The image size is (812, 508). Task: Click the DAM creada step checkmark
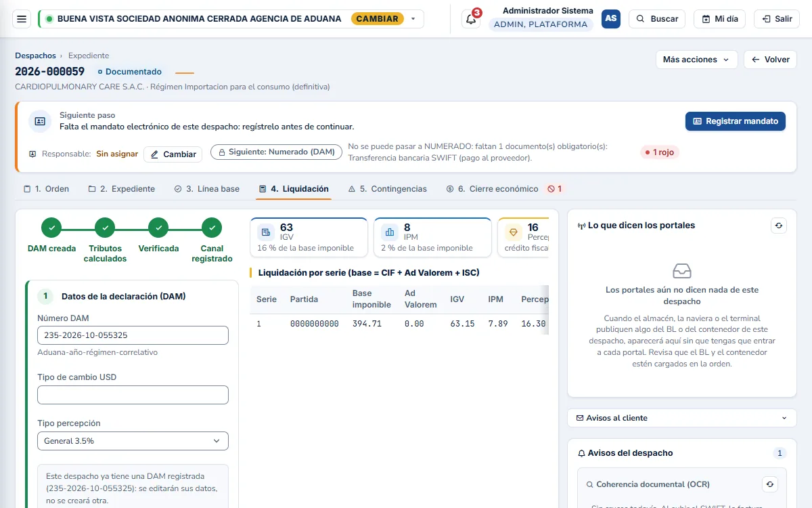click(x=51, y=228)
